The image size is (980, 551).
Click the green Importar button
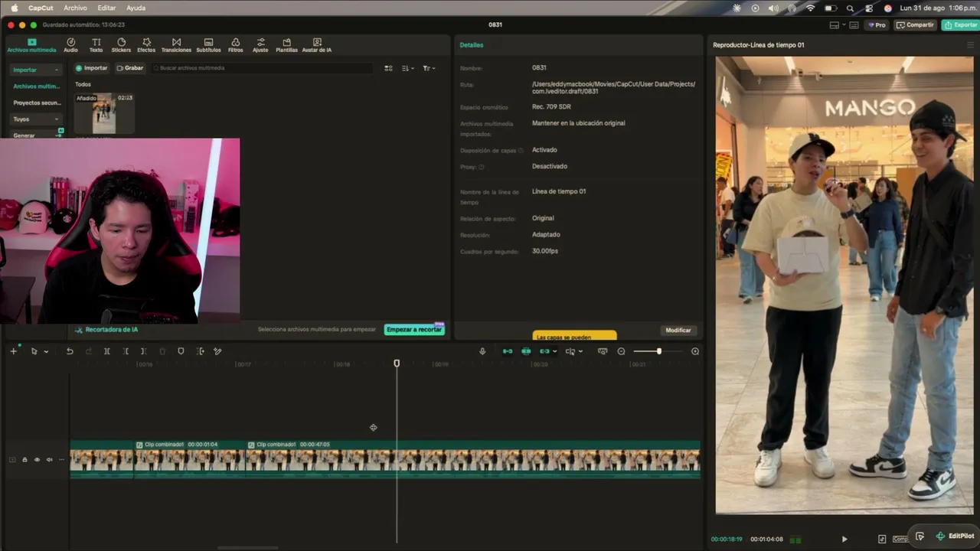point(92,68)
